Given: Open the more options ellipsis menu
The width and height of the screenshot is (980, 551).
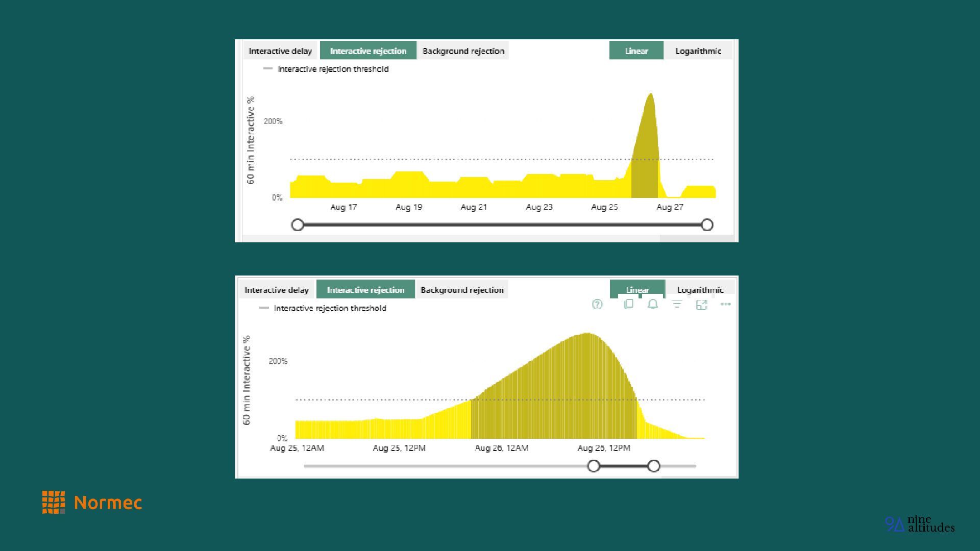Looking at the screenshot, I should (x=725, y=305).
